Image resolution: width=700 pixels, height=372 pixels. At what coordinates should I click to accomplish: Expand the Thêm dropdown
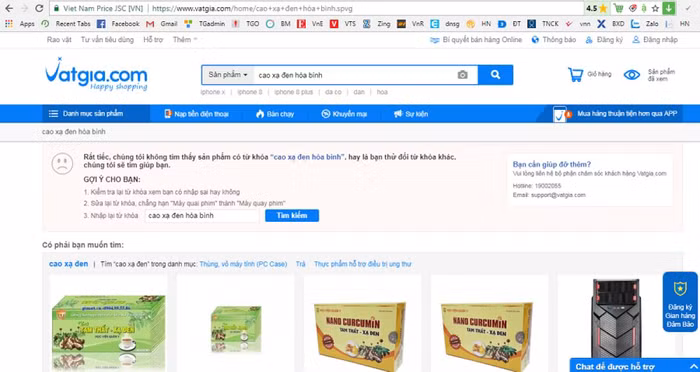click(x=185, y=40)
